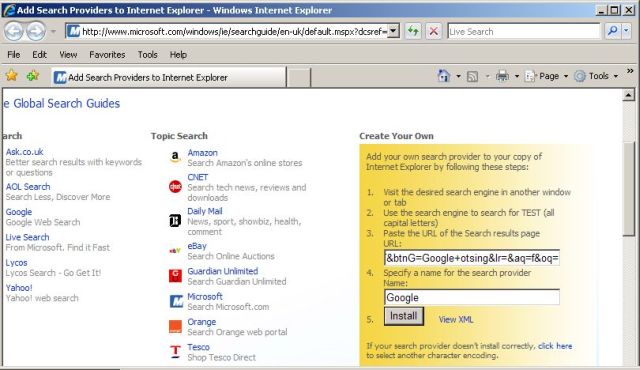640x370 pixels.
Task: Open the View XML link
Action: [x=456, y=320]
